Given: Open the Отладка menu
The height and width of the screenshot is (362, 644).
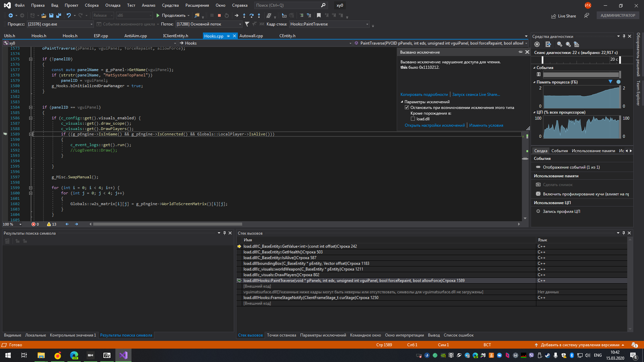Looking at the screenshot, I should 113,5.
